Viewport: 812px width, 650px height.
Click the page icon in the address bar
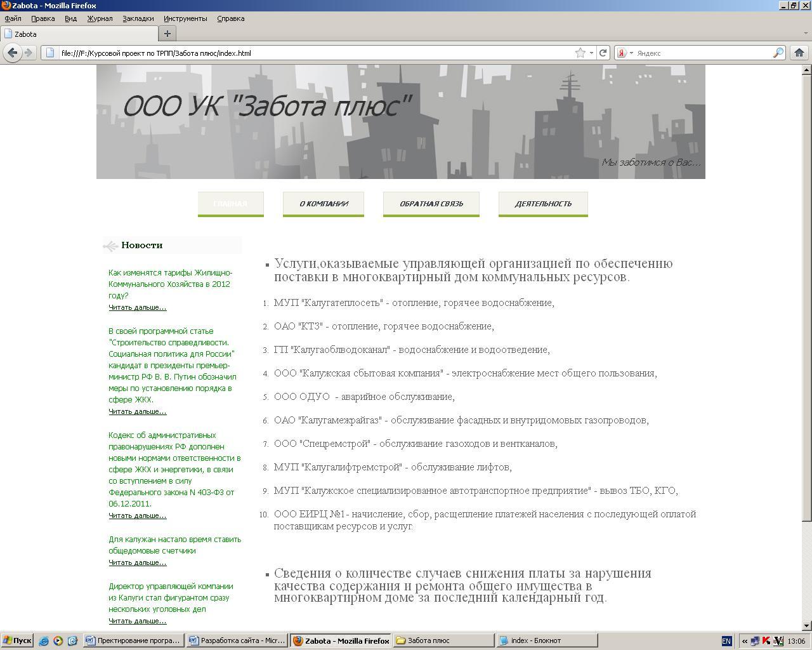coord(49,53)
